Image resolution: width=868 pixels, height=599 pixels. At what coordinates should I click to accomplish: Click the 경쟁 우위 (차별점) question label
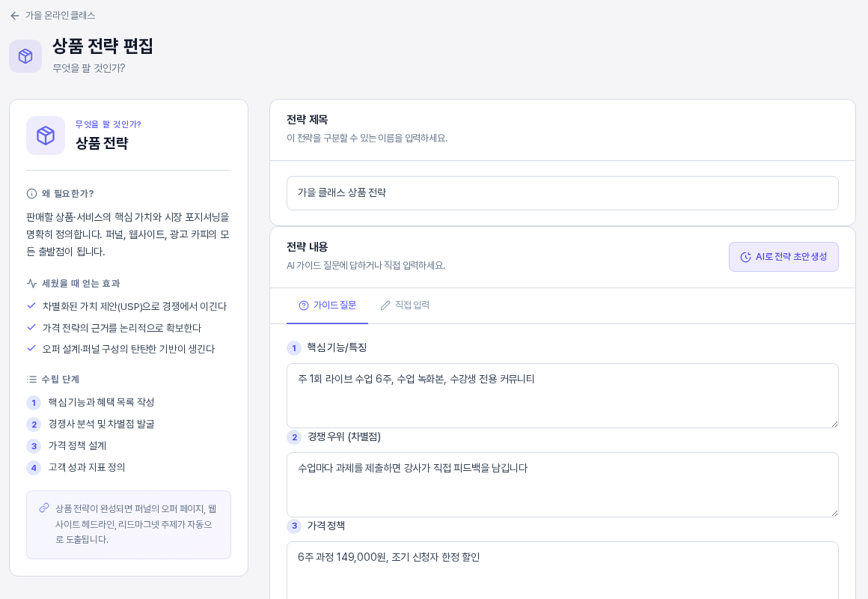[x=344, y=437]
